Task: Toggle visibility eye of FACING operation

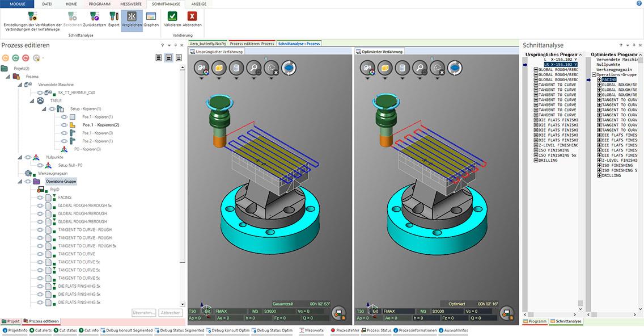Action: click(40, 198)
